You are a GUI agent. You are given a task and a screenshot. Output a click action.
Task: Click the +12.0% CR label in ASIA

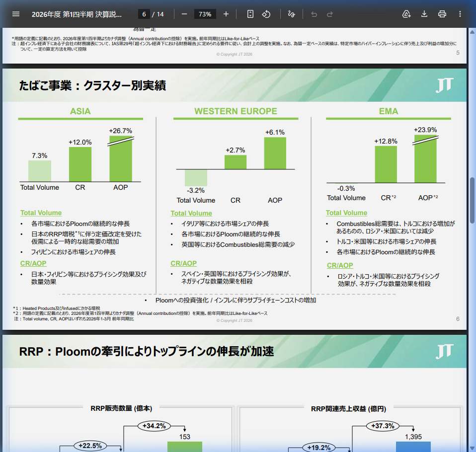[80, 142]
